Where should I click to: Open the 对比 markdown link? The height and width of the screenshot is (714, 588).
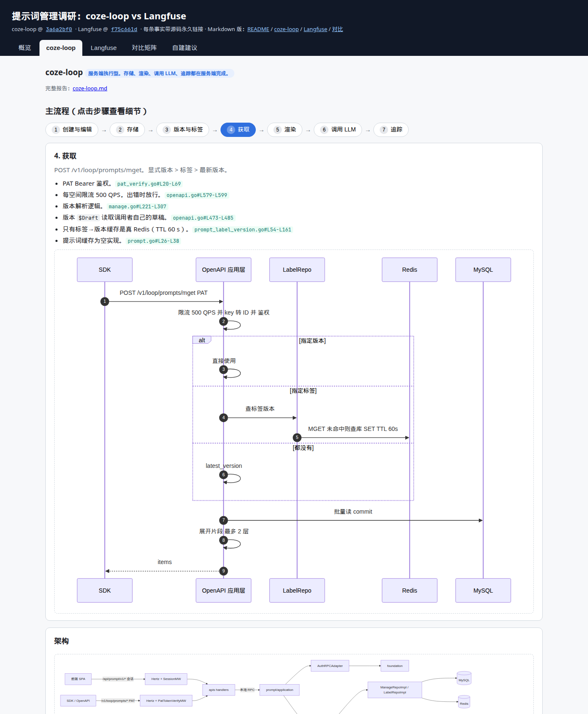tap(338, 29)
